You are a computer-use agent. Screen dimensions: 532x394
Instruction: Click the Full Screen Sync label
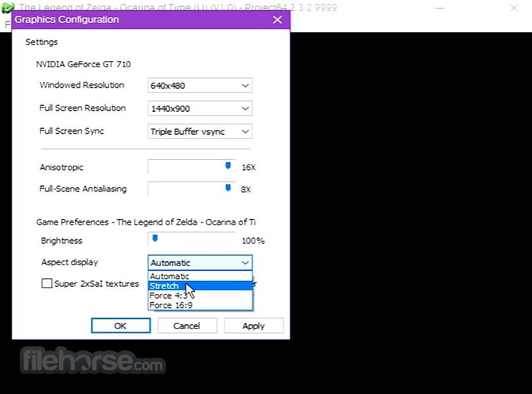(x=72, y=131)
